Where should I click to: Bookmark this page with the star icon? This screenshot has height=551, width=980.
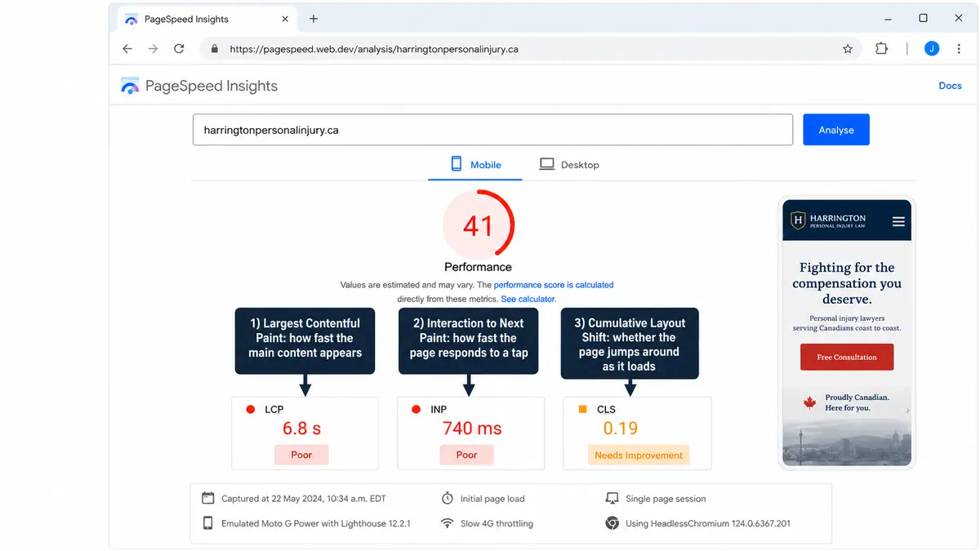pos(848,49)
